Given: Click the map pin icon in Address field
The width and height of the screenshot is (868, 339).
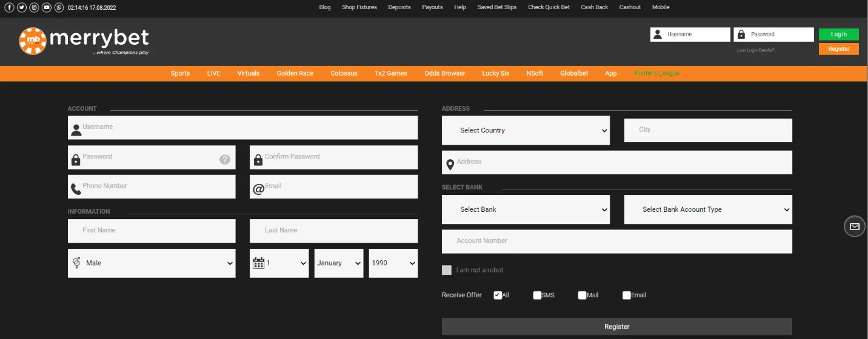Looking at the screenshot, I should (450, 165).
